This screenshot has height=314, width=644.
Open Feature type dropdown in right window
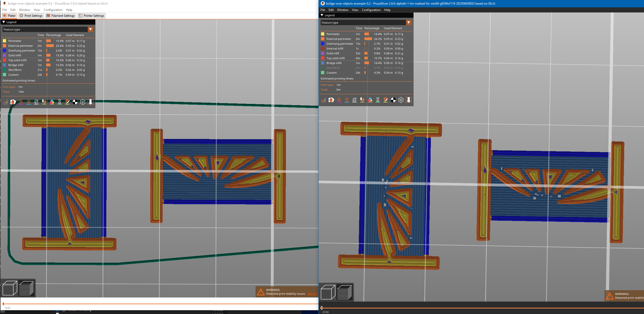pyautogui.click(x=366, y=23)
